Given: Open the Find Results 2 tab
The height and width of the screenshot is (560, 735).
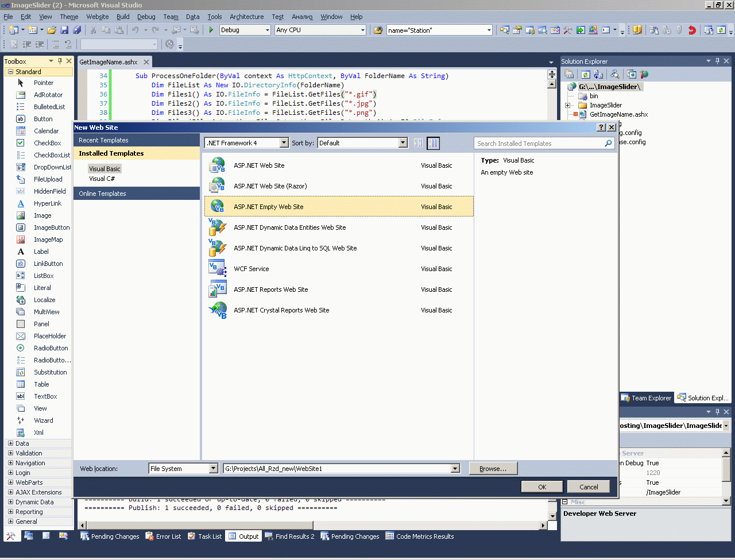Looking at the screenshot, I should coord(289,536).
